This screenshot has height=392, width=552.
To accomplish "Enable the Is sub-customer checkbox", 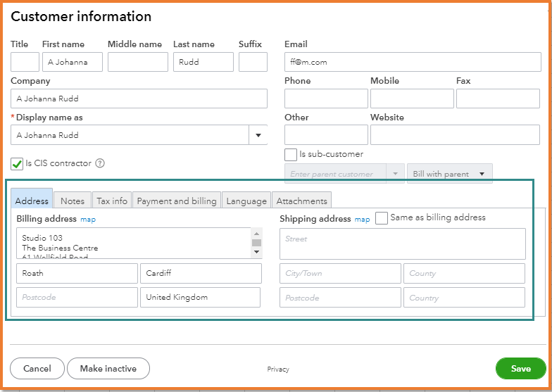I will tap(291, 155).
